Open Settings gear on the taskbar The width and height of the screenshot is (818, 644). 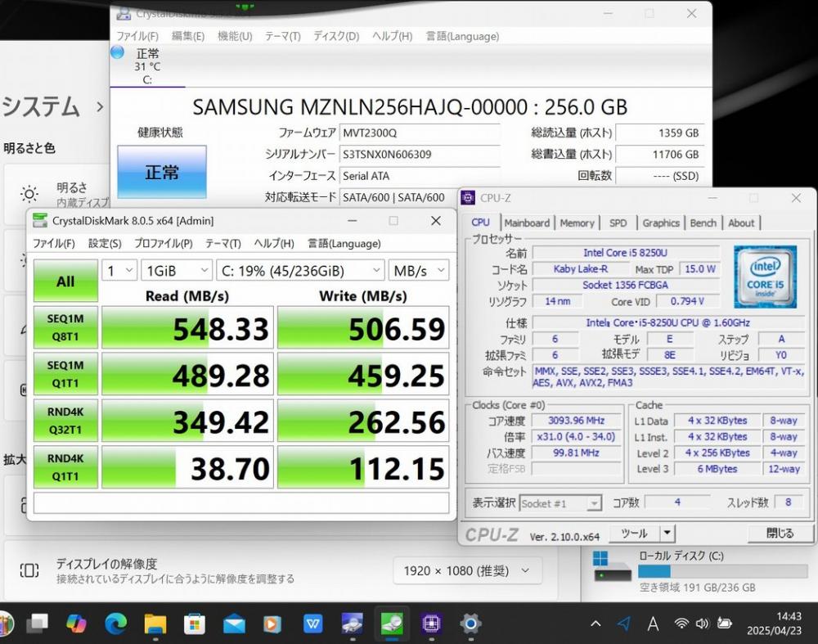tap(470, 623)
